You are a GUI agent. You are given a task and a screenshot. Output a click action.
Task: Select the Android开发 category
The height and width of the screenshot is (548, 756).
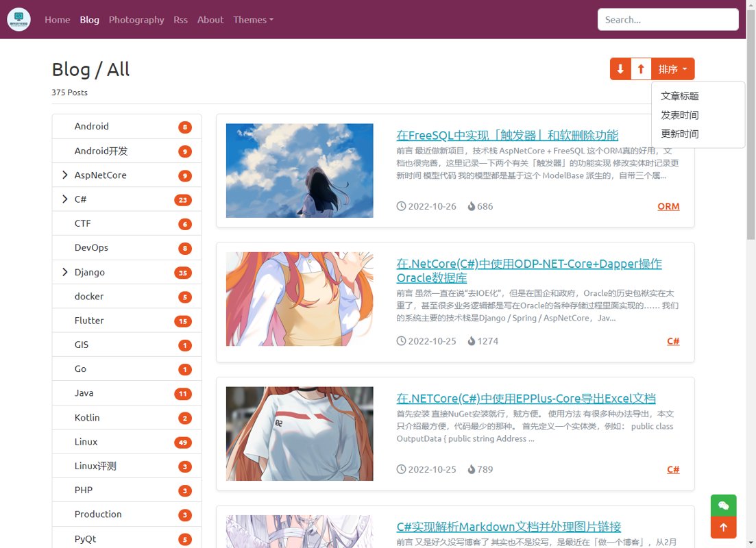[x=127, y=151]
